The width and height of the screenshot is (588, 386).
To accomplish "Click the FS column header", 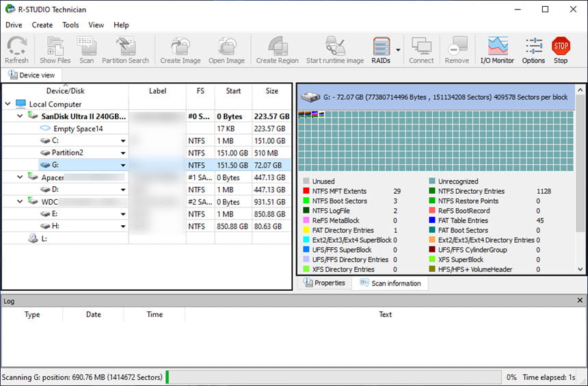I will pyautogui.click(x=200, y=90).
